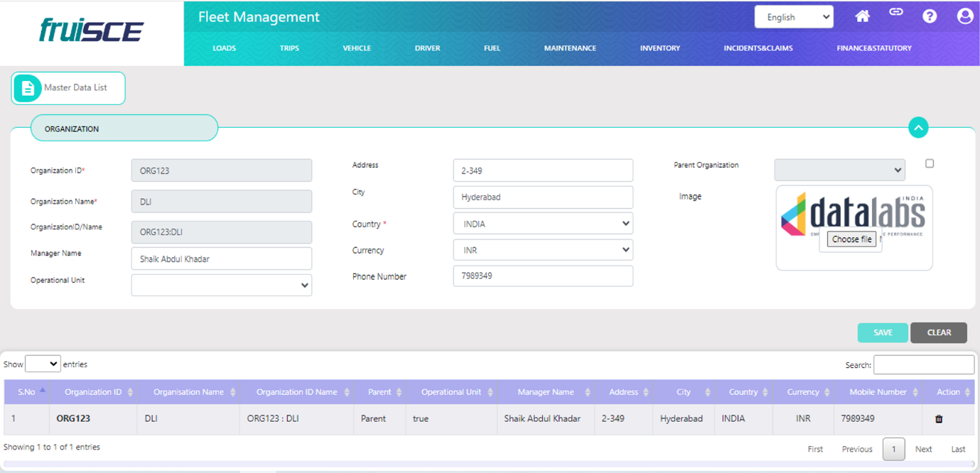
Task: Sort table by Organization ID column arrows
Action: point(130,393)
